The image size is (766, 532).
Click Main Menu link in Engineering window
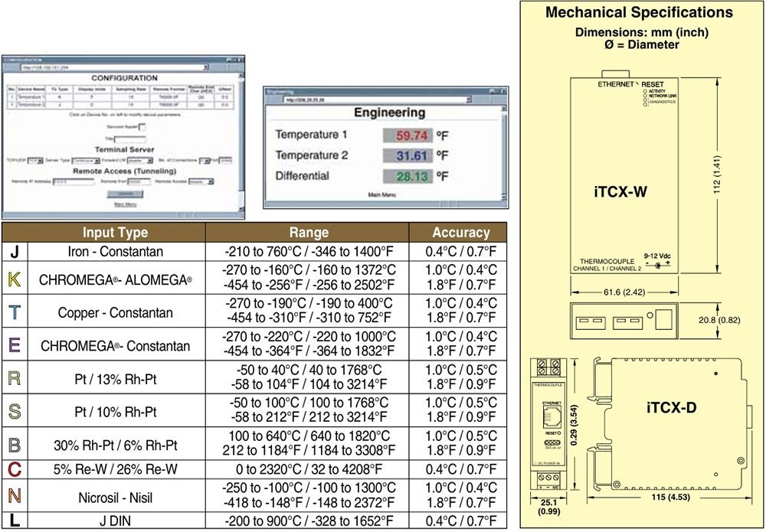pyautogui.click(x=382, y=196)
